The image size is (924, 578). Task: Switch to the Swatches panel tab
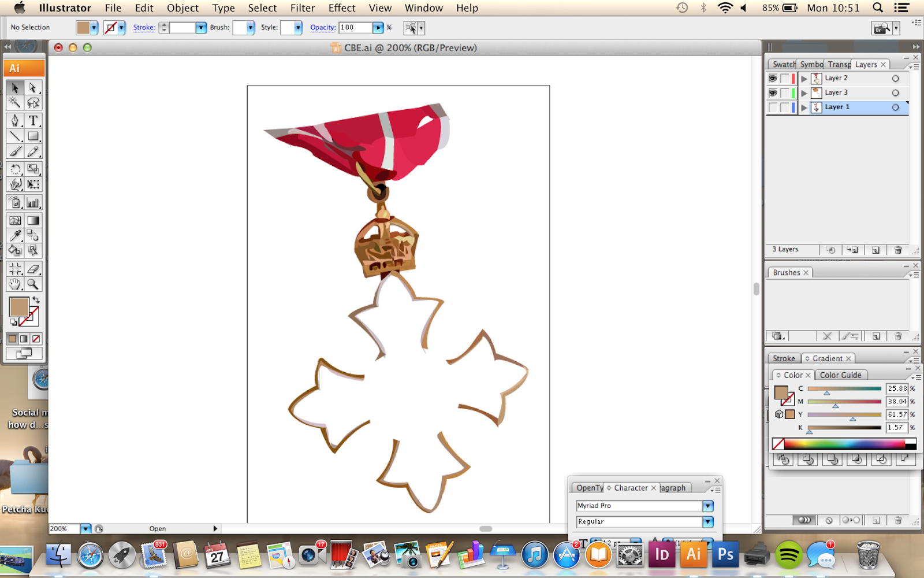[783, 64]
